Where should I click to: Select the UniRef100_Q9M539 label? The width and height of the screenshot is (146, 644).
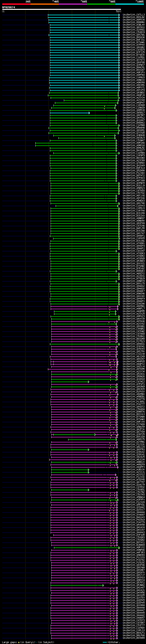coord(133,110)
